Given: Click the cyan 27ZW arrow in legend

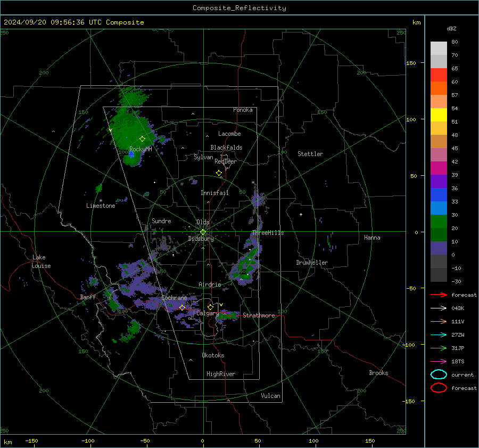Looking at the screenshot, I should (x=439, y=335).
